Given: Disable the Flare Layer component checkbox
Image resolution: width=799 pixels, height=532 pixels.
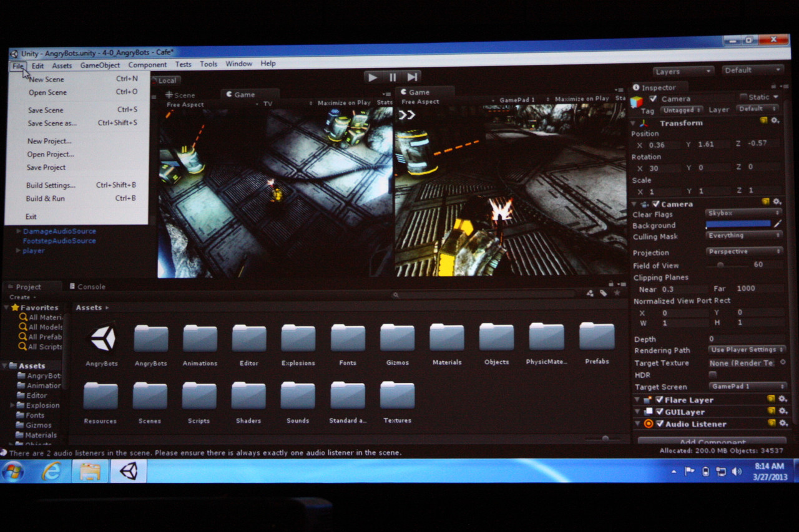Looking at the screenshot, I should coord(659,400).
